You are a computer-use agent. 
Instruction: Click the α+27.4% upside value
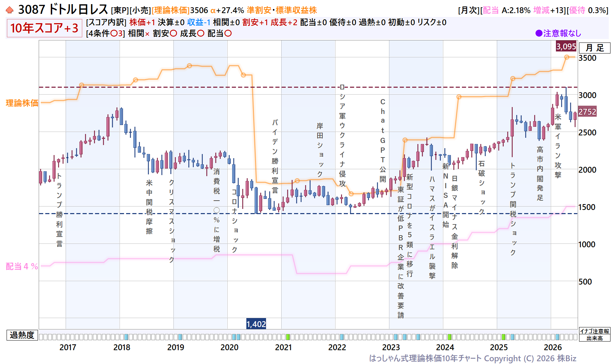(x=227, y=10)
